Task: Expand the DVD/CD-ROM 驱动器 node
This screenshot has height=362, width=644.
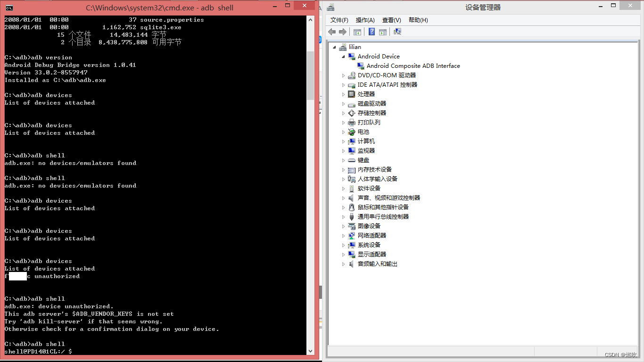Action: coord(344,75)
